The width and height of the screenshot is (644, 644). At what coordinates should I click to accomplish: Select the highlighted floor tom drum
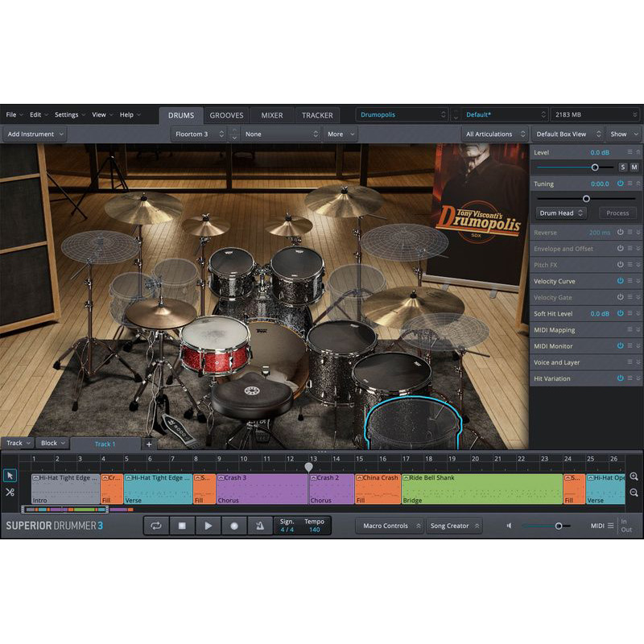point(413,423)
